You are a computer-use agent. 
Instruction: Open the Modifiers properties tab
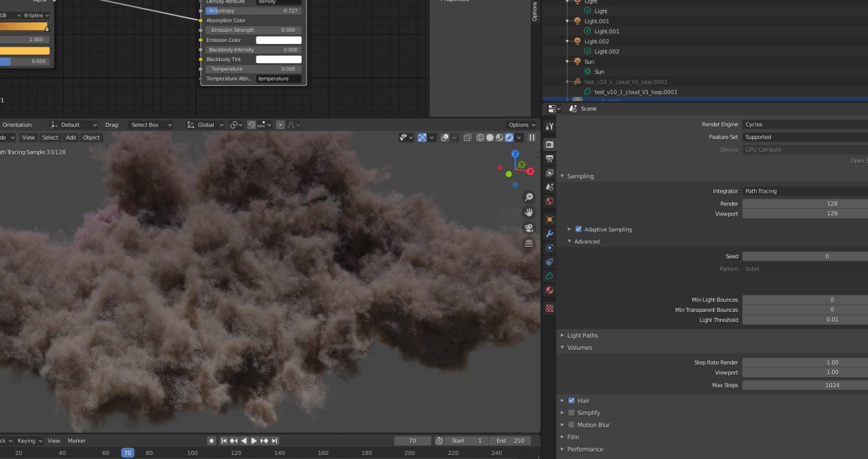549,233
